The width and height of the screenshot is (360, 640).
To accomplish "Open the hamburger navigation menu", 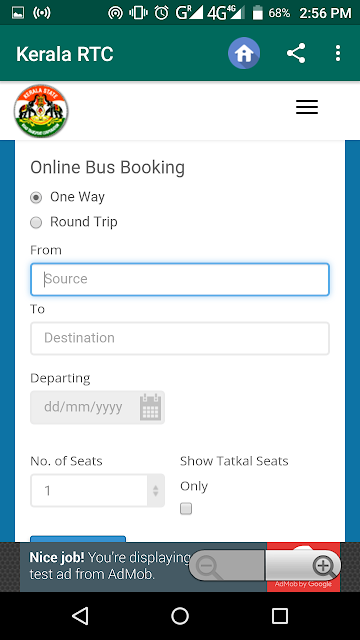I will 307,107.
